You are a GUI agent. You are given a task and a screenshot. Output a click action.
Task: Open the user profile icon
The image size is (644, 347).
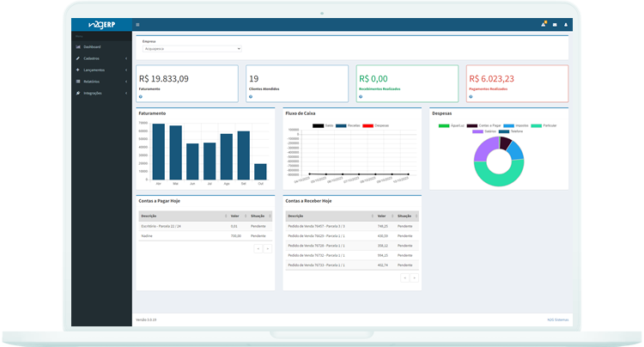[x=566, y=25]
